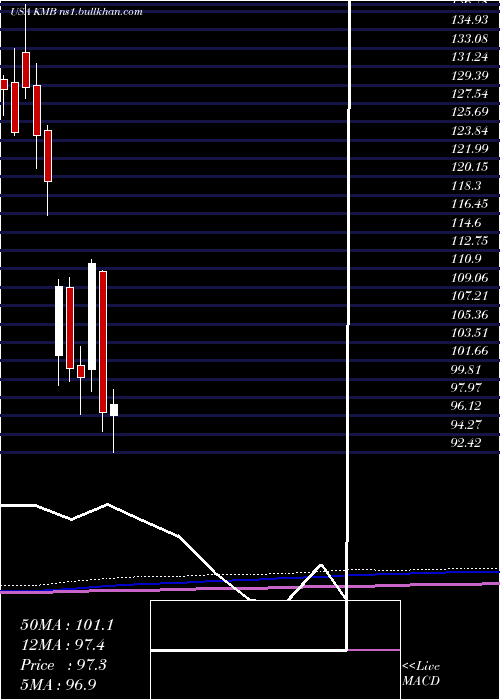Click the price label 116.45
Image resolution: width=500 pixels, height=700 pixels.
[x=469, y=204]
